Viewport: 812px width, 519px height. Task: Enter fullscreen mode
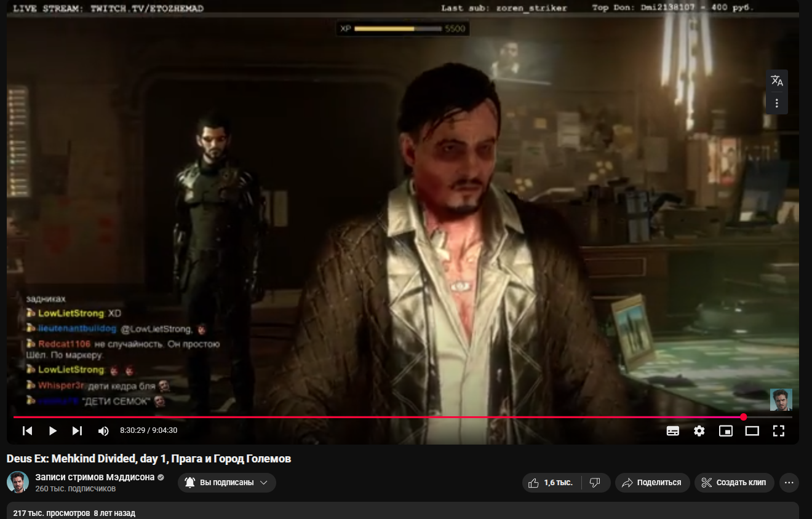point(779,430)
